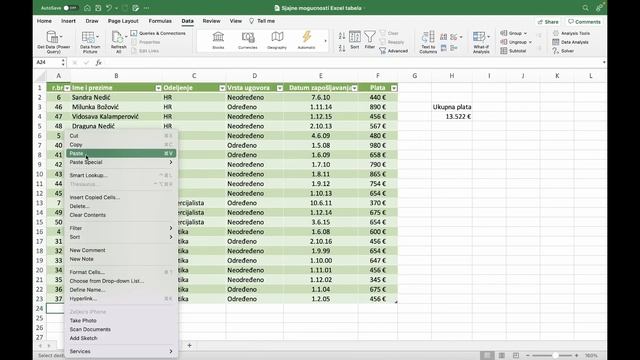640x360 pixels.
Task: Select the Ukupna plata cell
Action: (452, 107)
